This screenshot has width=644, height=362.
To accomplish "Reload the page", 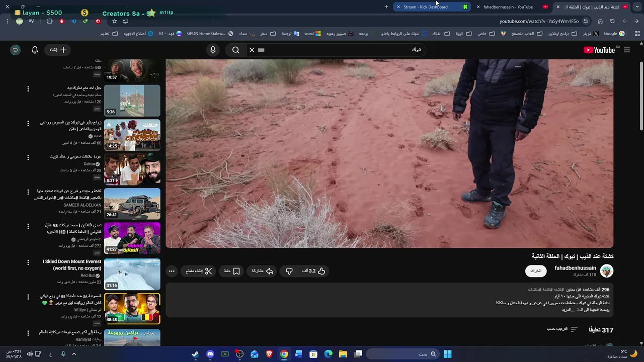I will point(612,21).
